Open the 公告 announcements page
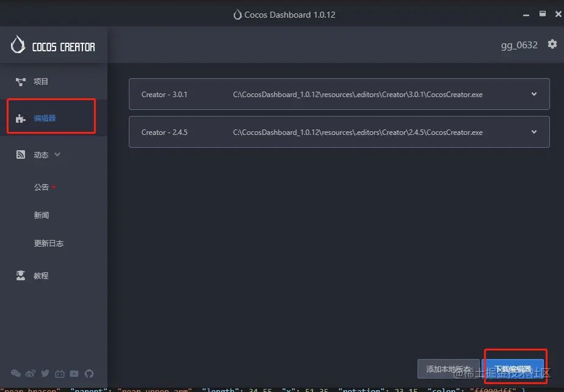Viewport: 564px width, 392px height. tap(41, 187)
